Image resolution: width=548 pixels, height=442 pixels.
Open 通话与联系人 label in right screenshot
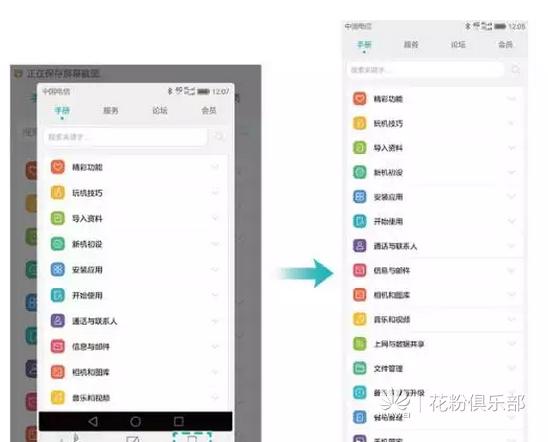[395, 246]
